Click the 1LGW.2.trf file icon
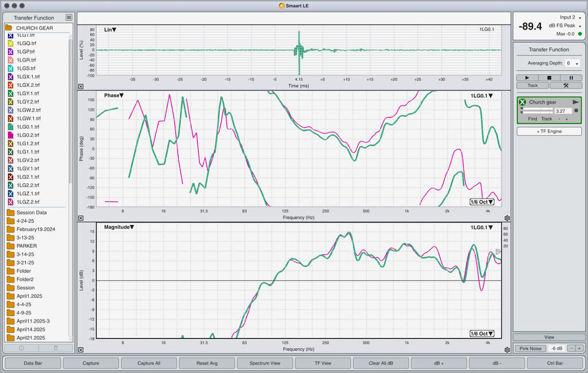Viewport: 588px width, 373px height. (x=10, y=110)
